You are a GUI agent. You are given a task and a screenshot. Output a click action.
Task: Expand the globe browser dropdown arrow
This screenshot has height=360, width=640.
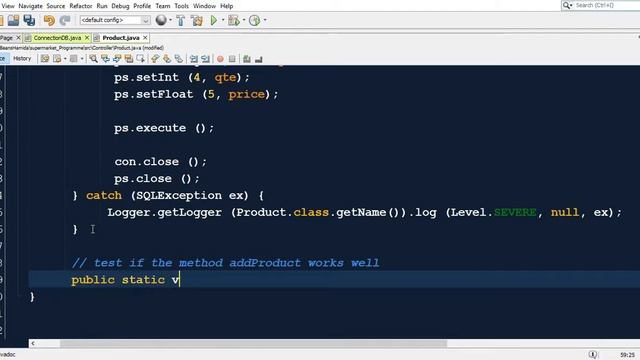(x=170, y=20)
